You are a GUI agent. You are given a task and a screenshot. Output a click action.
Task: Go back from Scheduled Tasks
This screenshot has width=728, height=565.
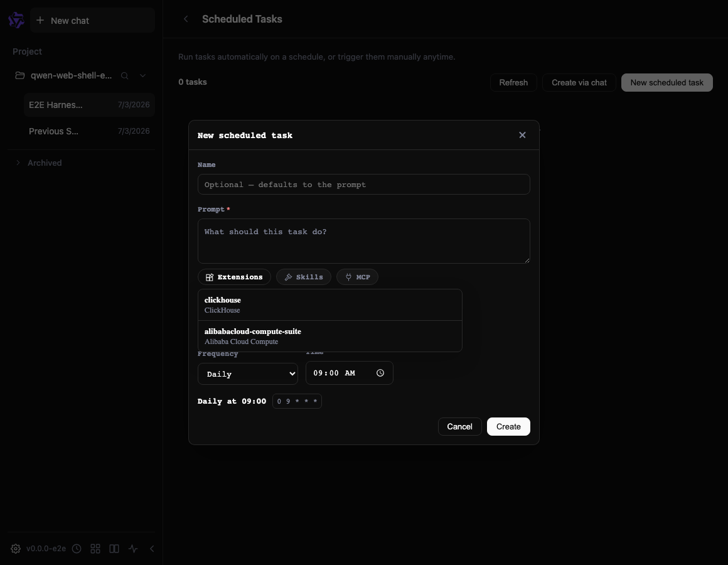pyautogui.click(x=186, y=19)
